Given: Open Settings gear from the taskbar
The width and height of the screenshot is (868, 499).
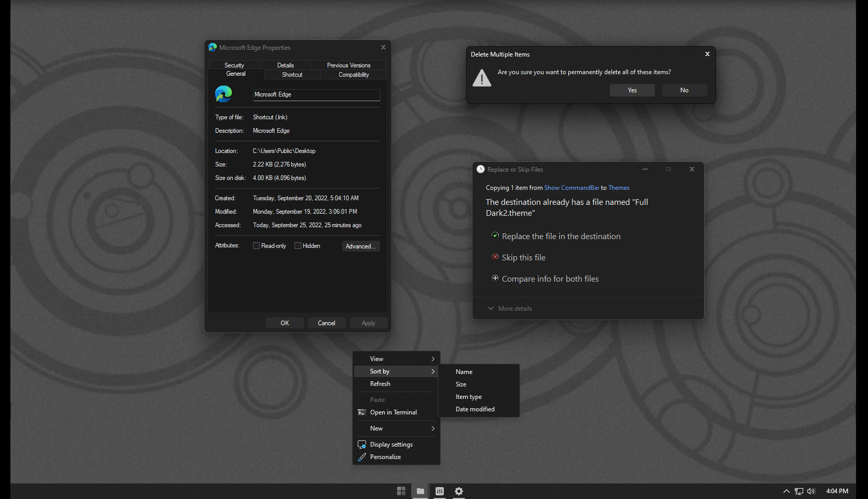Looking at the screenshot, I should [458, 491].
